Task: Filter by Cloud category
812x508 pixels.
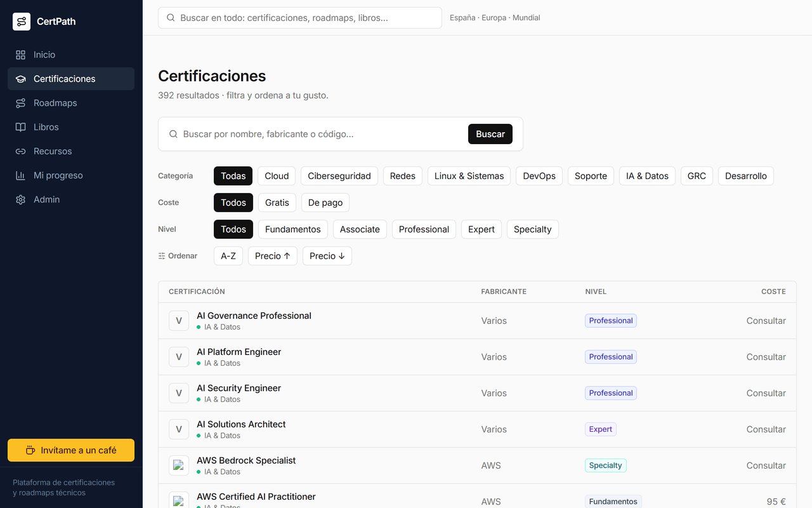Action: (277, 176)
